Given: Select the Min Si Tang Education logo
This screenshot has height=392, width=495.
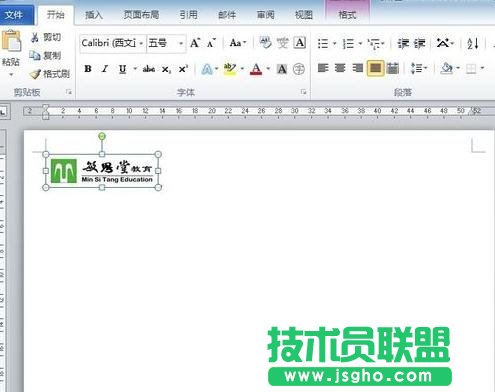Looking at the screenshot, I should pyautogui.click(x=102, y=171).
